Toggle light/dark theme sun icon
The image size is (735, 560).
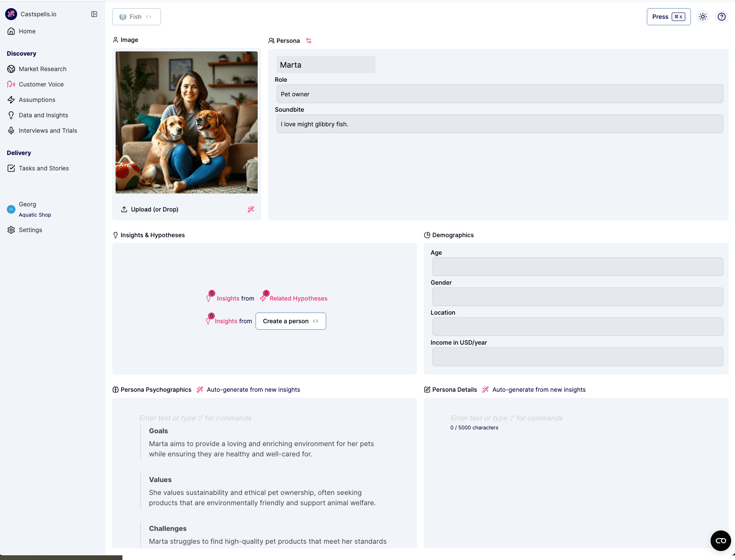click(x=703, y=17)
